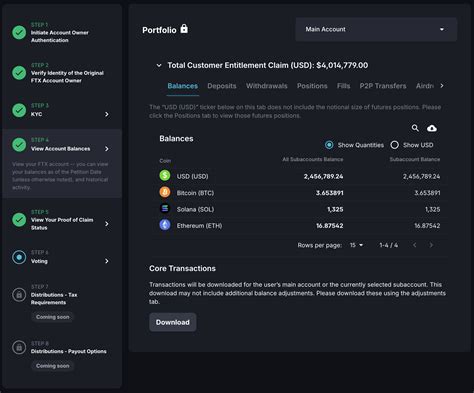Go to the previous page of balances
This screenshot has width=474, height=393.
(414, 245)
